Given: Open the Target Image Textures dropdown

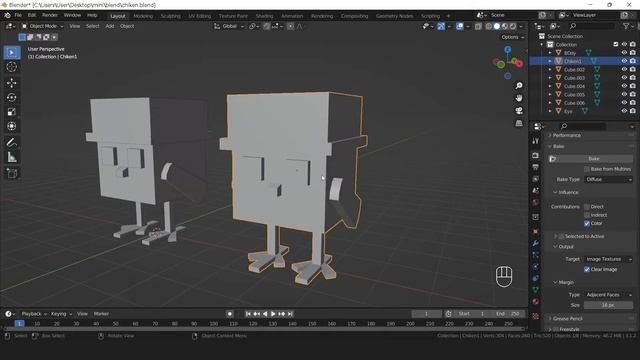Looking at the screenshot, I should pyautogui.click(x=608, y=259).
